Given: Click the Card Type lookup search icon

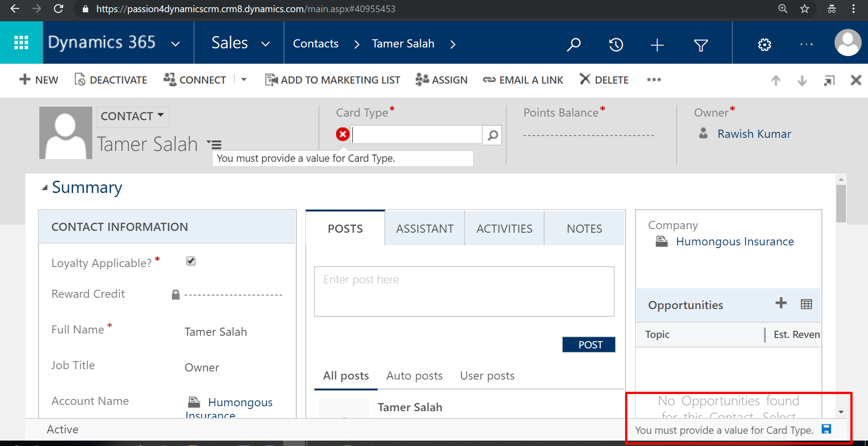Looking at the screenshot, I should click(x=493, y=135).
